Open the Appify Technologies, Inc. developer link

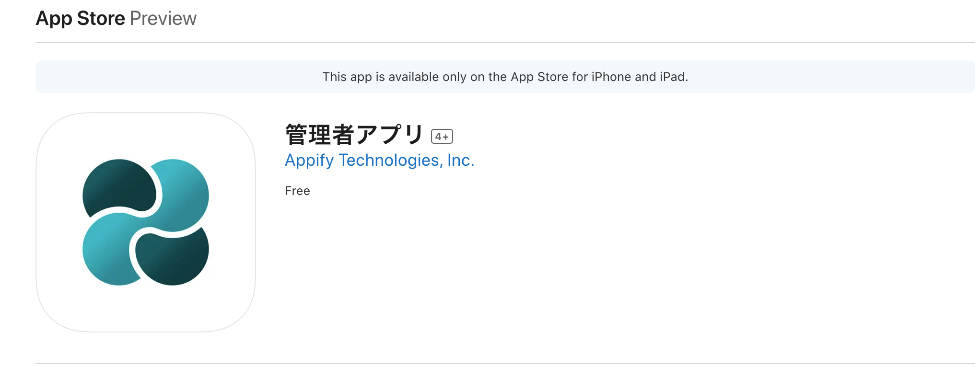379,161
